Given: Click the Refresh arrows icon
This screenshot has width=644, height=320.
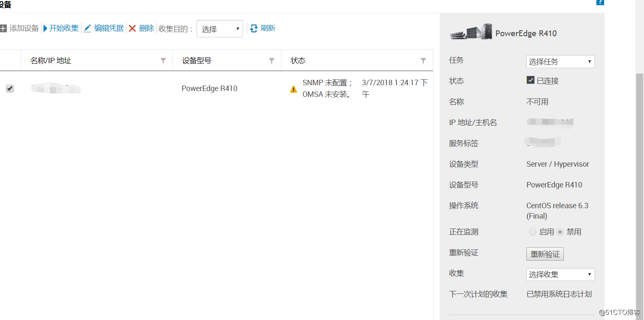Looking at the screenshot, I should tap(254, 28).
